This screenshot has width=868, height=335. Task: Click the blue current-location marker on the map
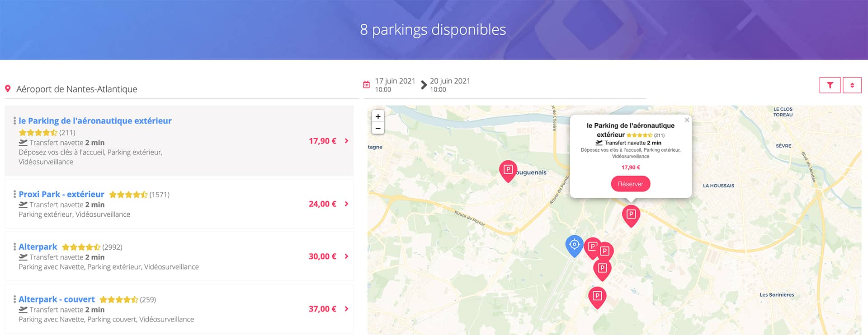click(574, 244)
